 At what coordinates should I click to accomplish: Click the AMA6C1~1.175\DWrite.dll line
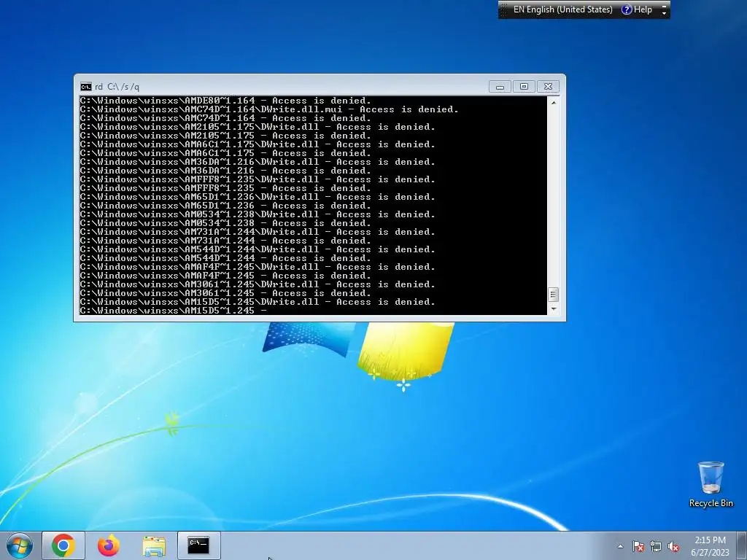258,145
